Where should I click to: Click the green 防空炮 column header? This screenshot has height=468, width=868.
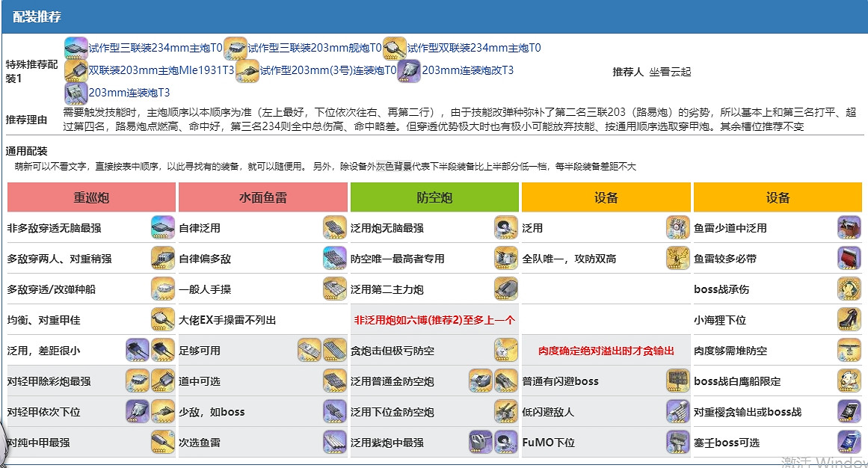click(x=434, y=197)
